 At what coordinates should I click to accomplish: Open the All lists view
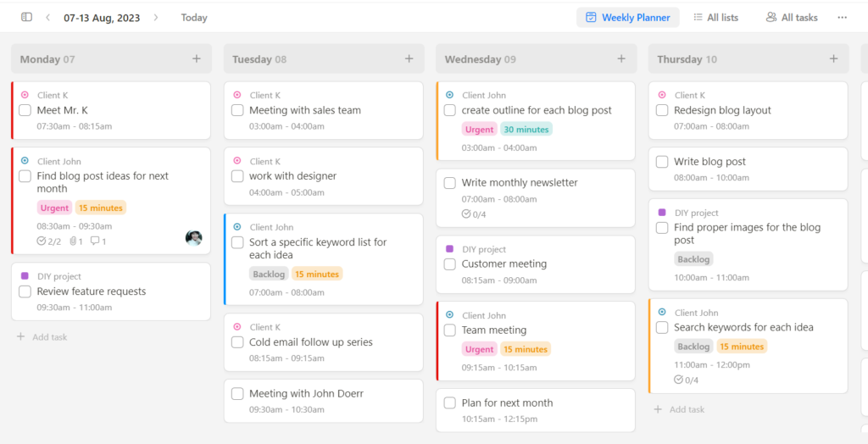715,17
